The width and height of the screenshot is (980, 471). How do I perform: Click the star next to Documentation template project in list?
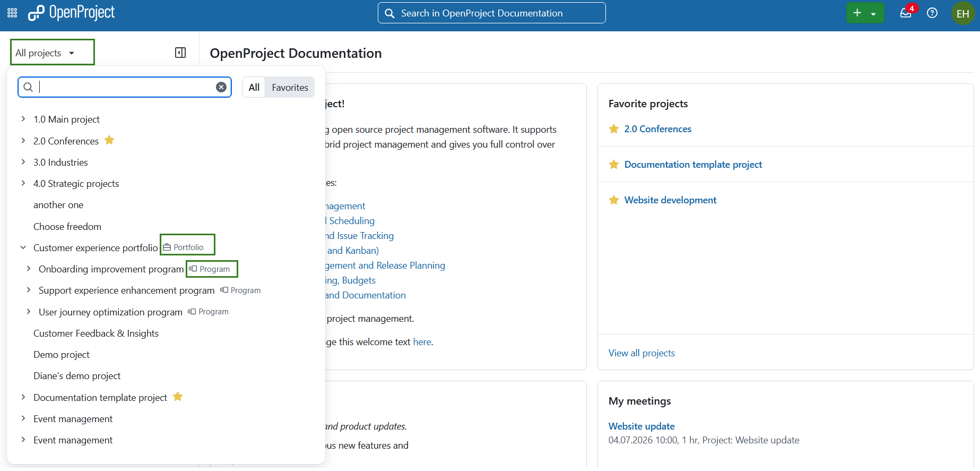coord(178,397)
